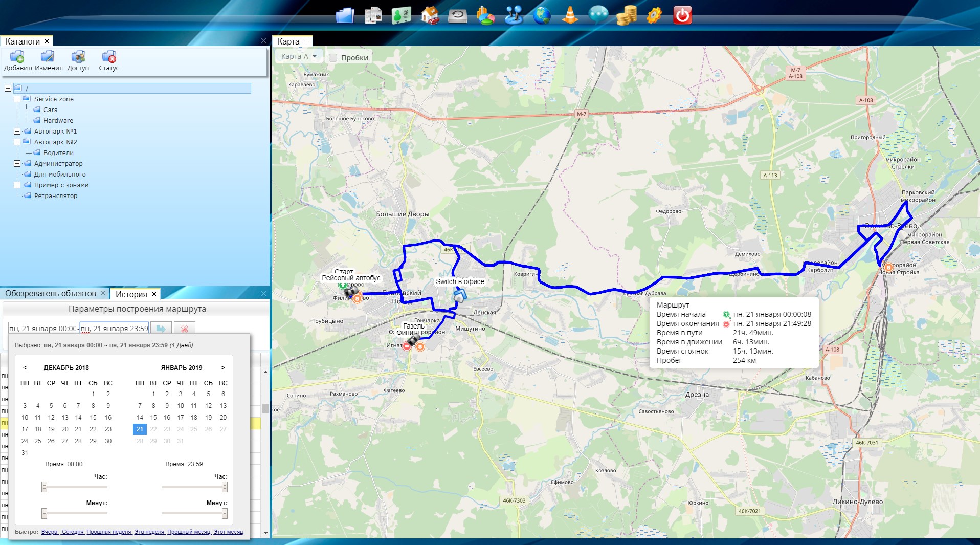Collapse the Service zone tree node
Image resolution: width=980 pixels, height=545 pixels.
tap(17, 99)
